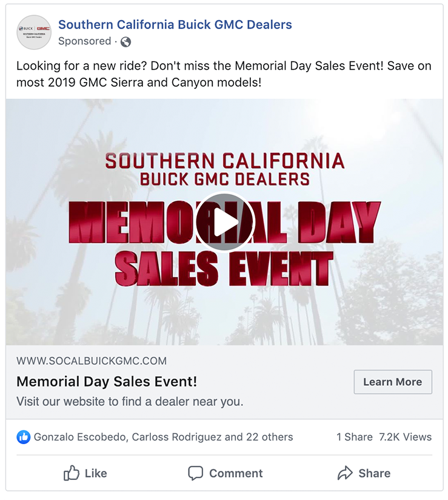Screen dimensions: 448x500
Task: Click the Comment speech bubble button
Action: (225, 473)
